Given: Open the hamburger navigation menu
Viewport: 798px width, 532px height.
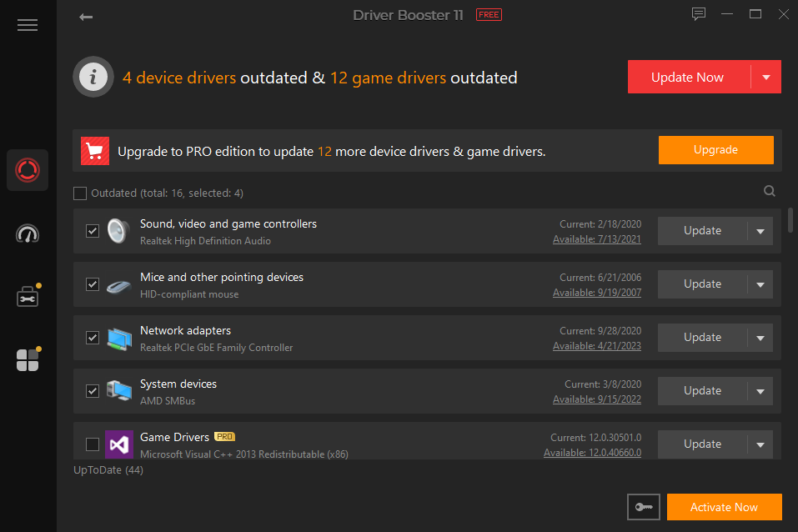Looking at the screenshot, I should (x=27, y=25).
